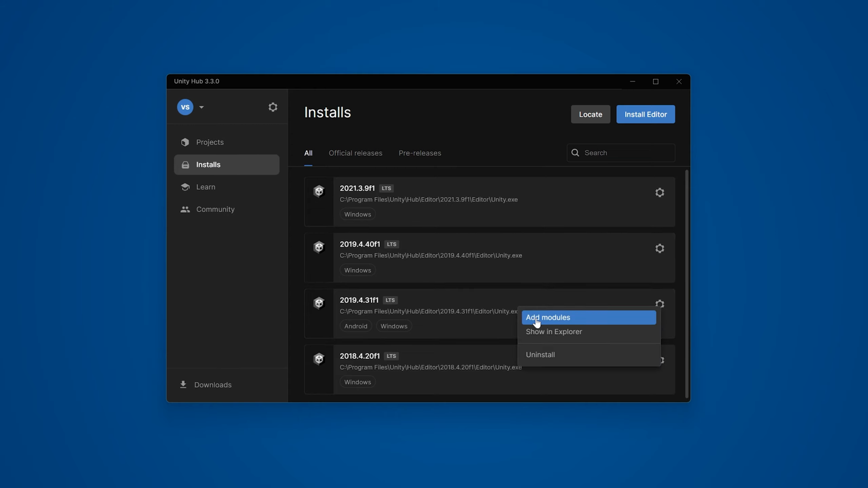Click the gear icon for 2019.4.31f1
The height and width of the screenshot is (488, 868).
660,304
